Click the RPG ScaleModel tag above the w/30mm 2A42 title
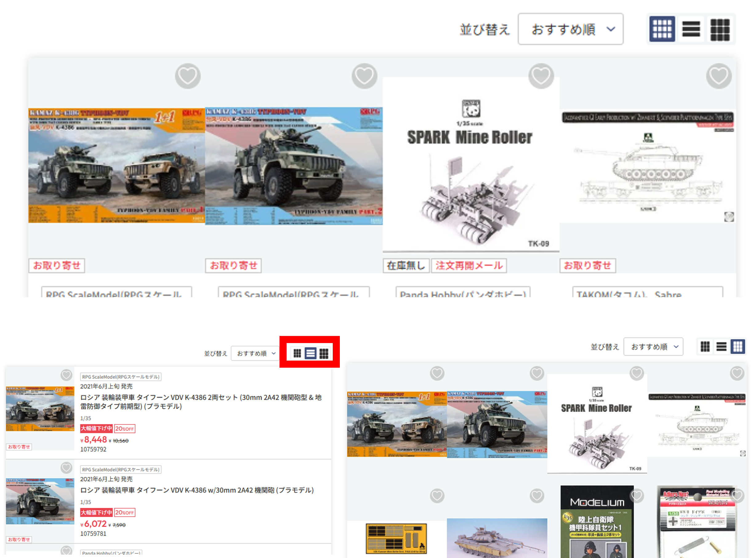The height and width of the screenshot is (558, 756). pyautogui.click(x=121, y=470)
